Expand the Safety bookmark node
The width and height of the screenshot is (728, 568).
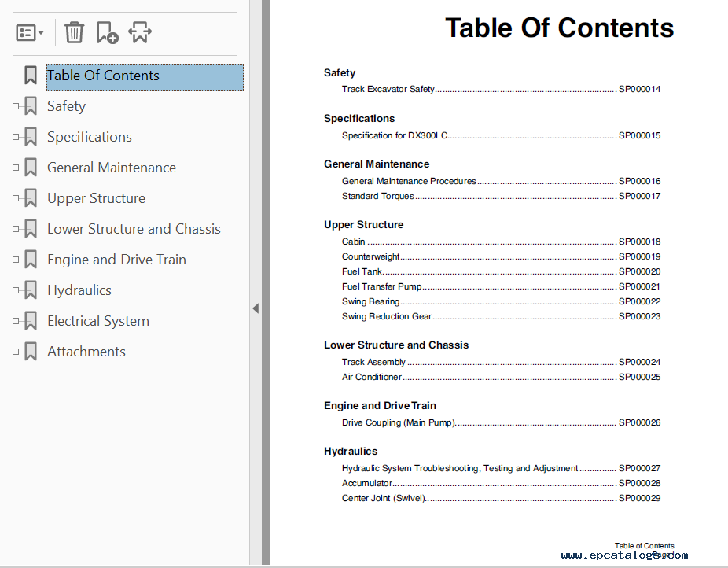point(16,106)
